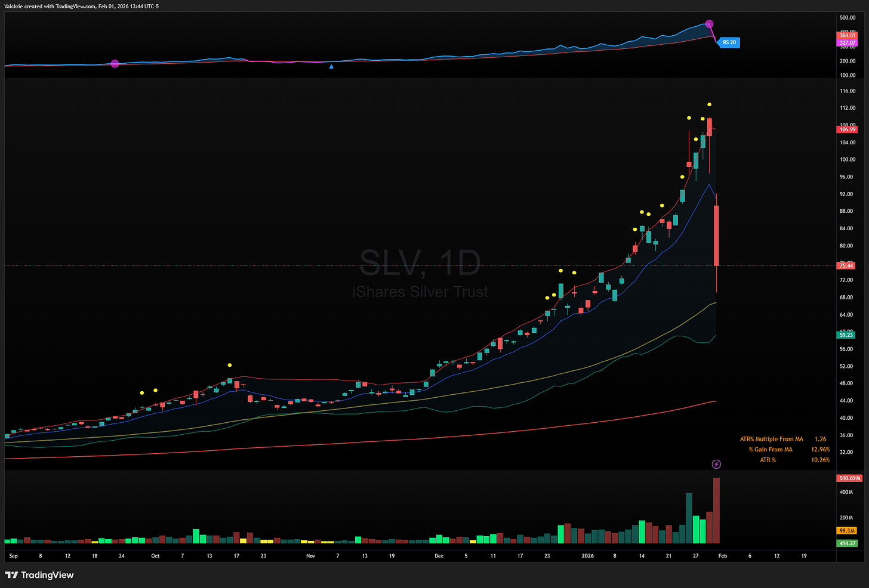Screen dimensions: 869x588
Task: Click the 52.00 price axis label
Action: point(847,367)
